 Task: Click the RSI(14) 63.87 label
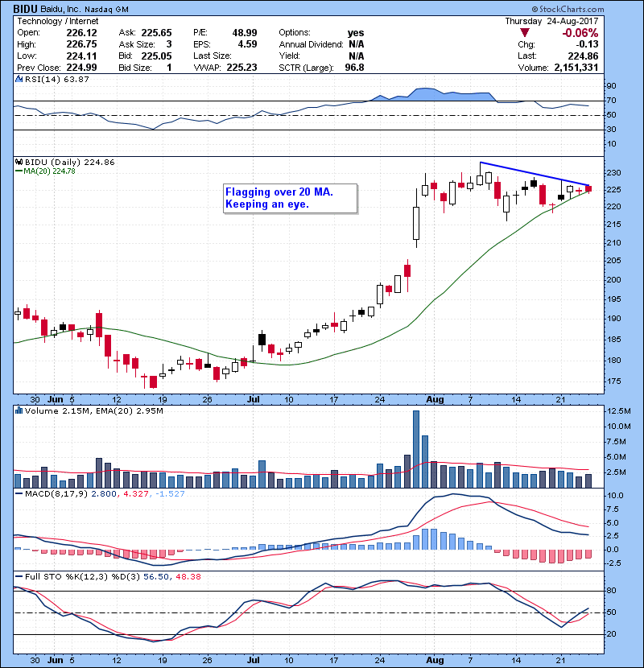(56, 79)
